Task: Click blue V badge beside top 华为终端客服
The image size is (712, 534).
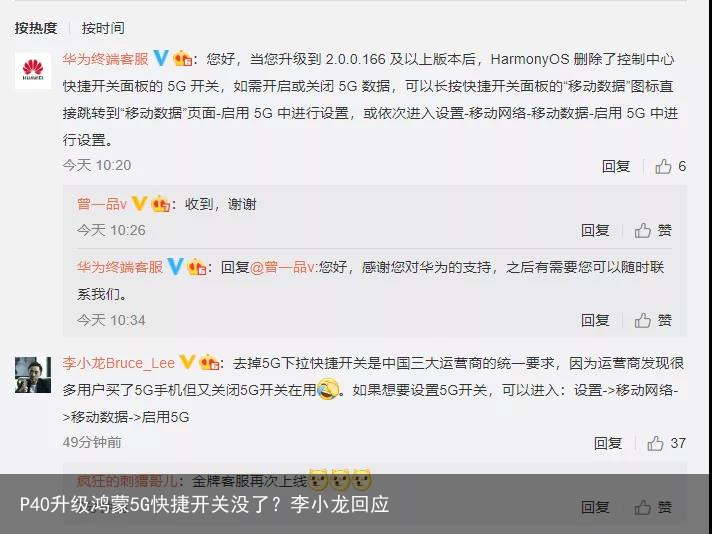Action: pos(161,58)
